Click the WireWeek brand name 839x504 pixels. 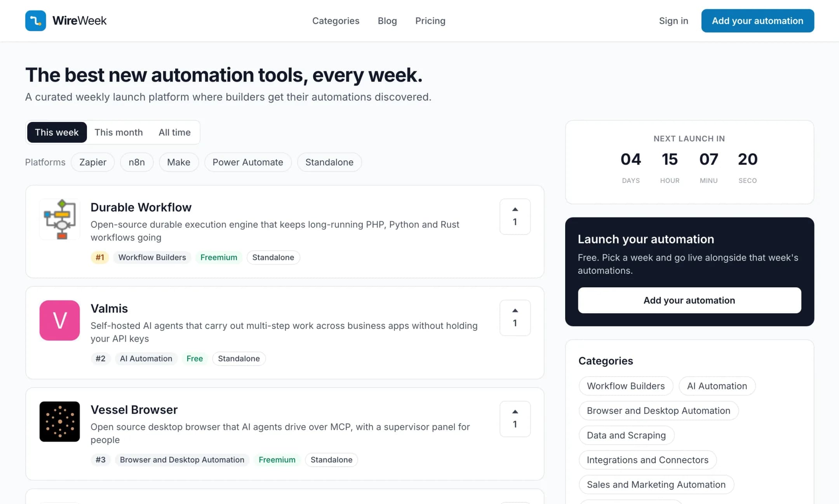[79, 21]
